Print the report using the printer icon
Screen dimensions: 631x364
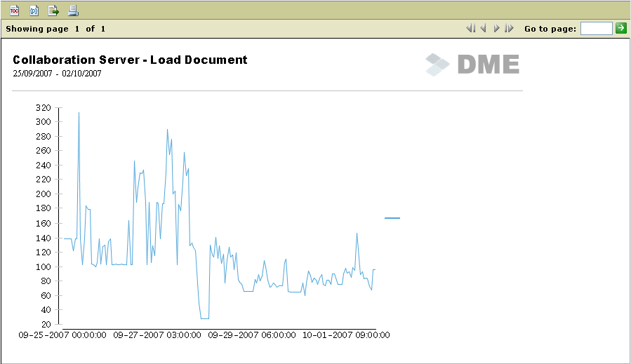73,10
